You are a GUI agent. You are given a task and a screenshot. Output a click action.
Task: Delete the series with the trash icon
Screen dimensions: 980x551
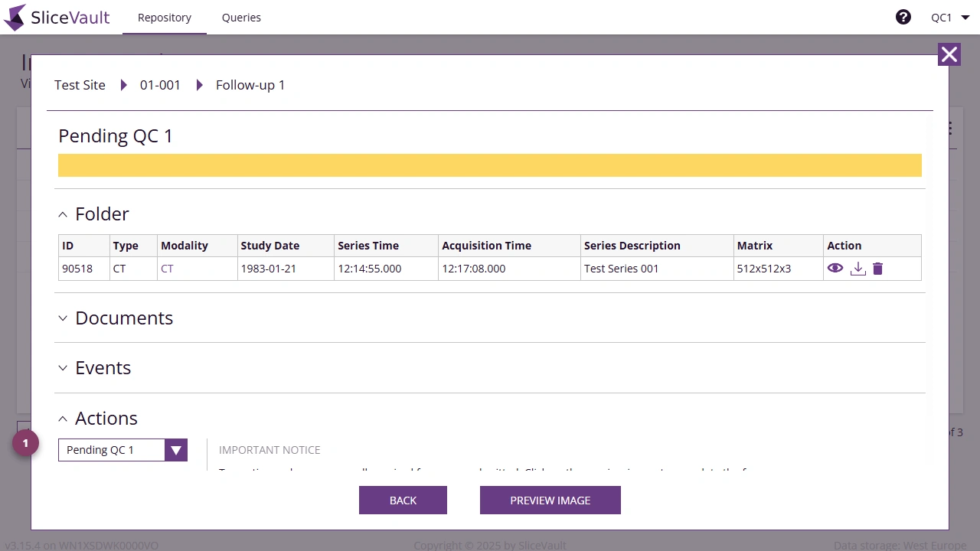pos(877,269)
